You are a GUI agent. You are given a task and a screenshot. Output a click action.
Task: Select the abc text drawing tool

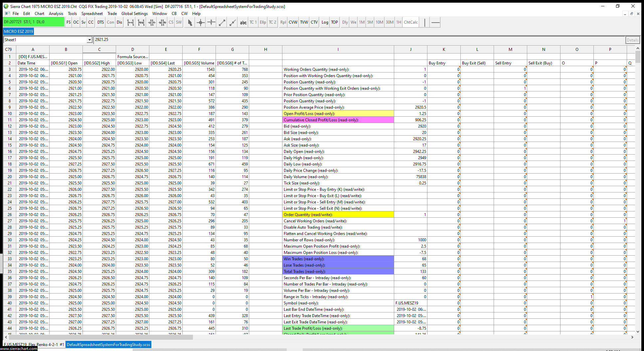coord(243,22)
